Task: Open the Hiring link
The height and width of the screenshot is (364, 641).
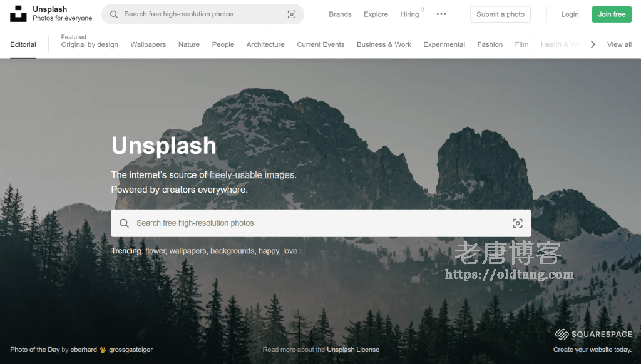Action: pyautogui.click(x=409, y=14)
